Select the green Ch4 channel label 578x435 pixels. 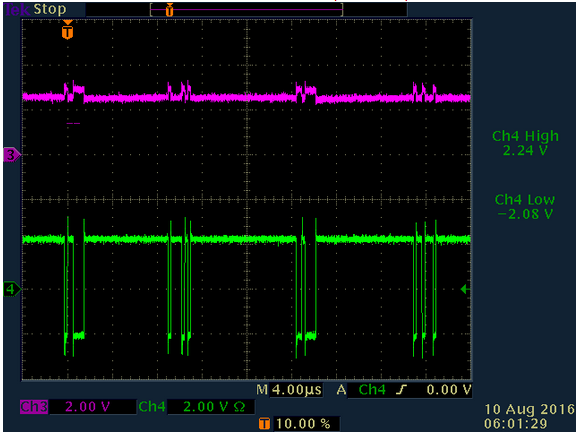(152, 407)
